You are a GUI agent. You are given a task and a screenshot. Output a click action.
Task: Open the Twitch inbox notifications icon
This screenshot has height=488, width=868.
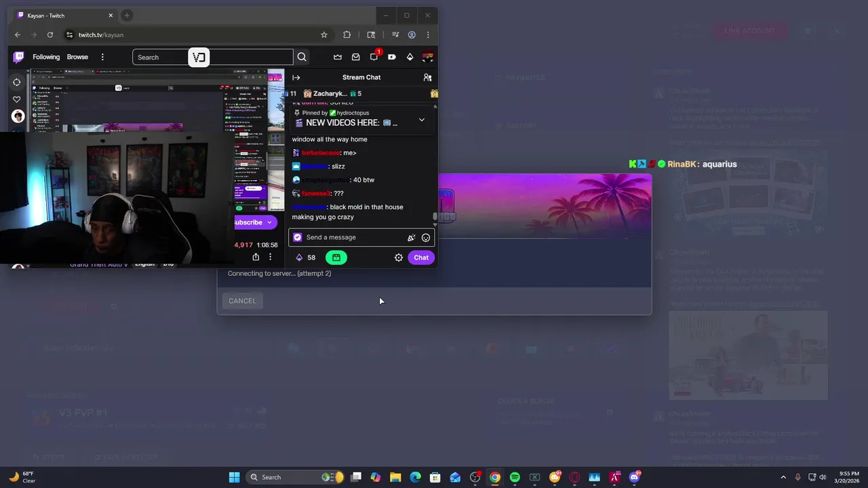[355, 57]
